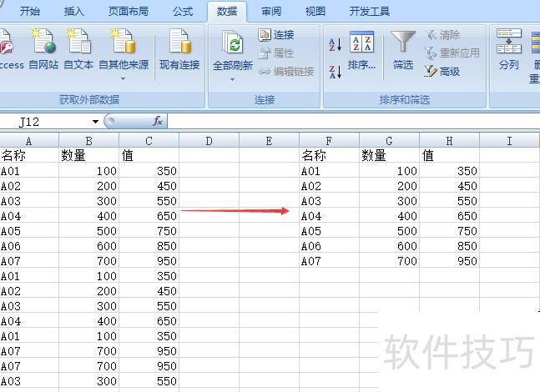This screenshot has width=540, height=392.
Task: Select column D header
Action: pos(209,141)
